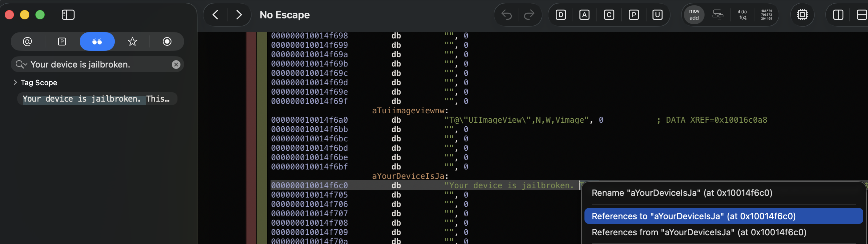The height and width of the screenshot is (244, 868).
Task: Toggle the sidebar panel icon
Action: pos(68,15)
